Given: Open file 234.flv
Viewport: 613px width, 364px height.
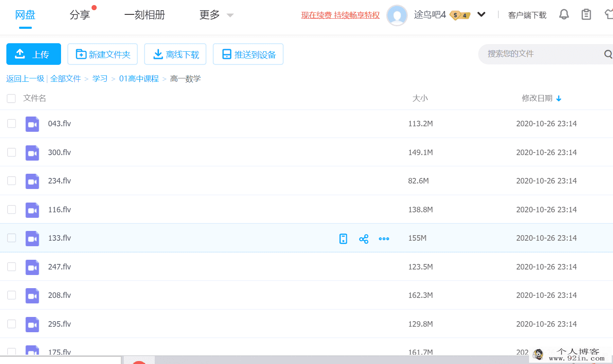Looking at the screenshot, I should click(59, 181).
